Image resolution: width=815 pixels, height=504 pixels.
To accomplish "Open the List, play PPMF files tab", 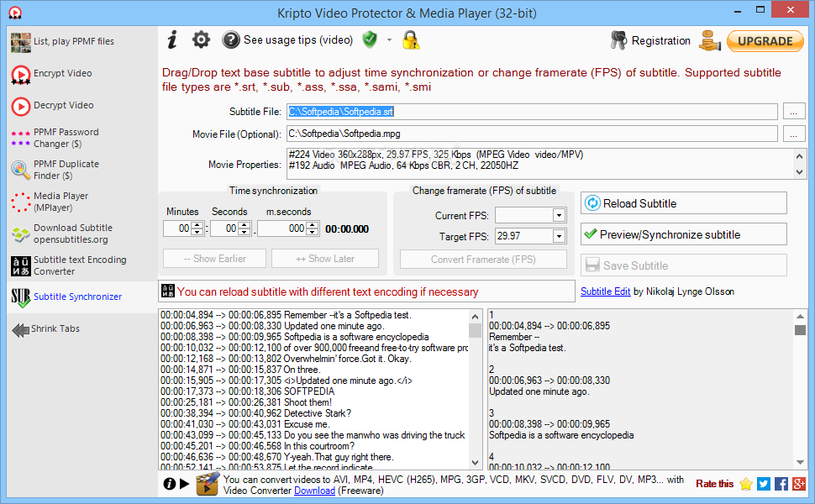I will 82,41.
